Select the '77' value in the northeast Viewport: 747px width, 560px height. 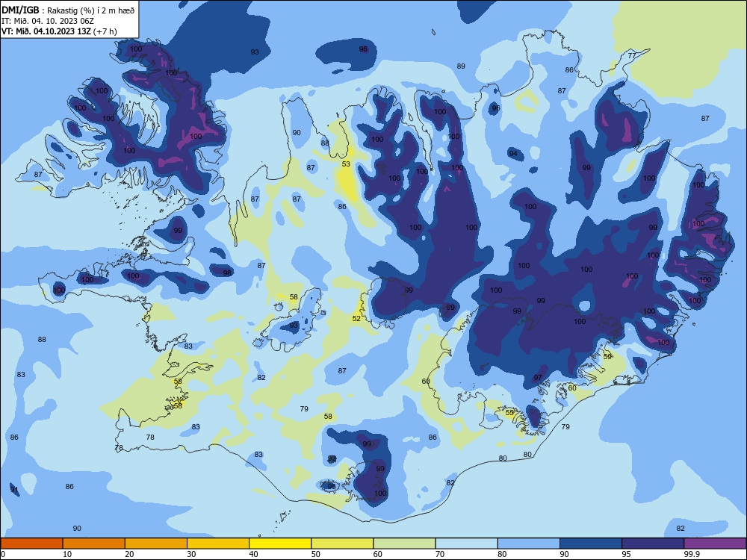[x=632, y=56]
